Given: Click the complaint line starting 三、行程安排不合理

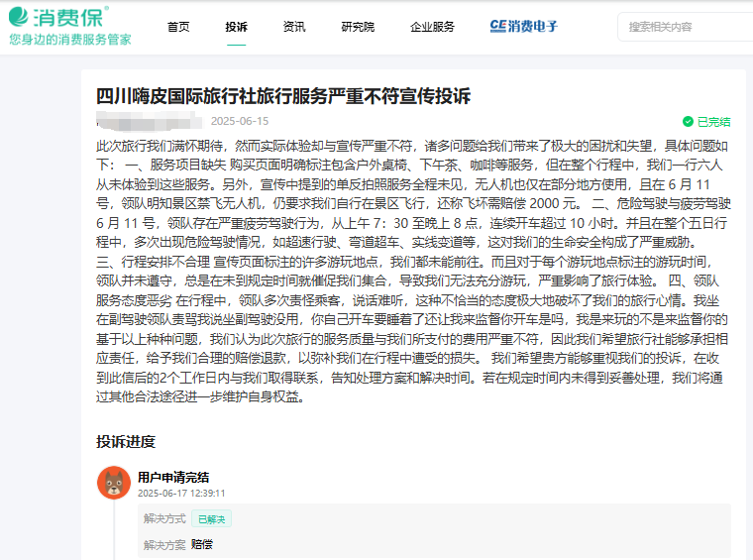Looking at the screenshot, I should coord(406,262).
